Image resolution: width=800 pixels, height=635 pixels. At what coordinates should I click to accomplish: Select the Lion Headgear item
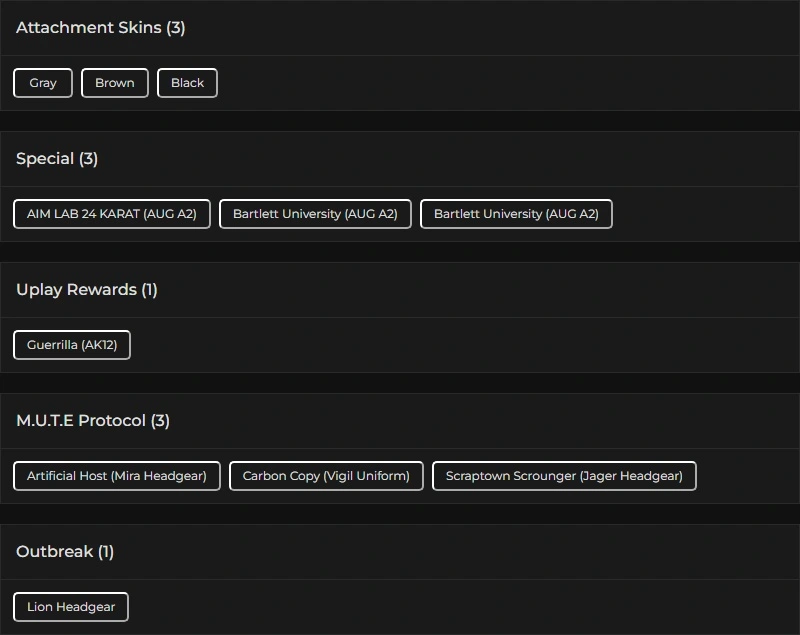click(71, 607)
